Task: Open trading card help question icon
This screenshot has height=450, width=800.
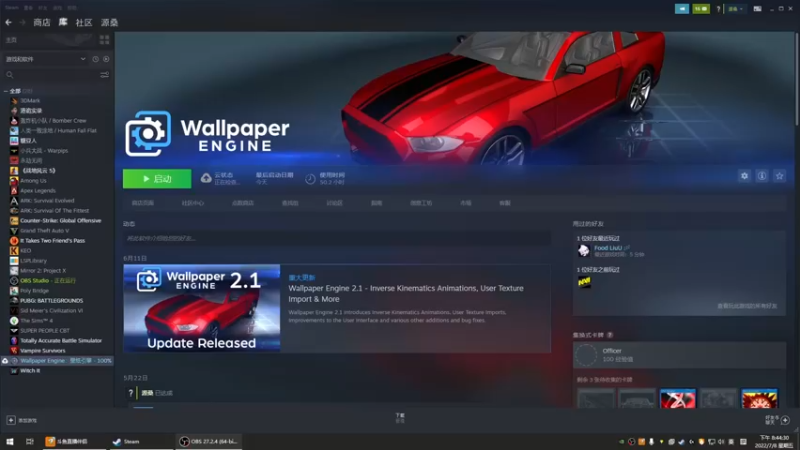Action: pyautogui.click(x=610, y=335)
